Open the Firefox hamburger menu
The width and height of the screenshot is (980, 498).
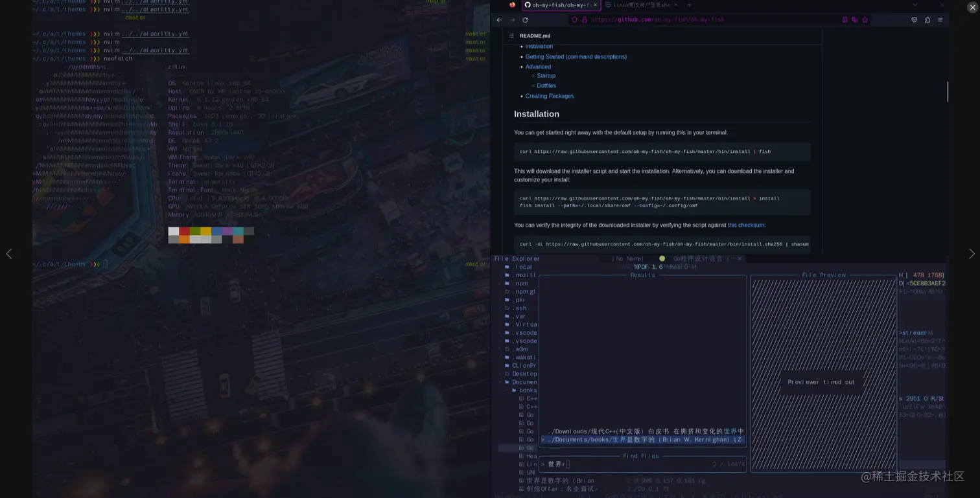[x=940, y=20]
